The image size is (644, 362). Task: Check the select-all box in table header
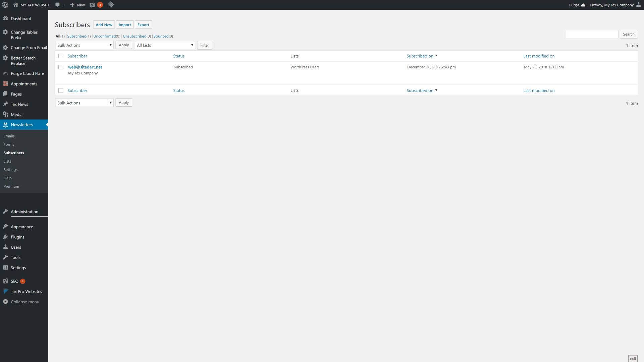pyautogui.click(x=61, y=56)
